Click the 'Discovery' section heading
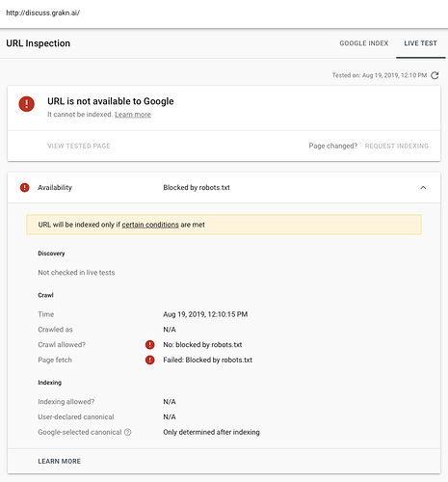This screenshot has height=482, width=448. [x=51, y=254]
